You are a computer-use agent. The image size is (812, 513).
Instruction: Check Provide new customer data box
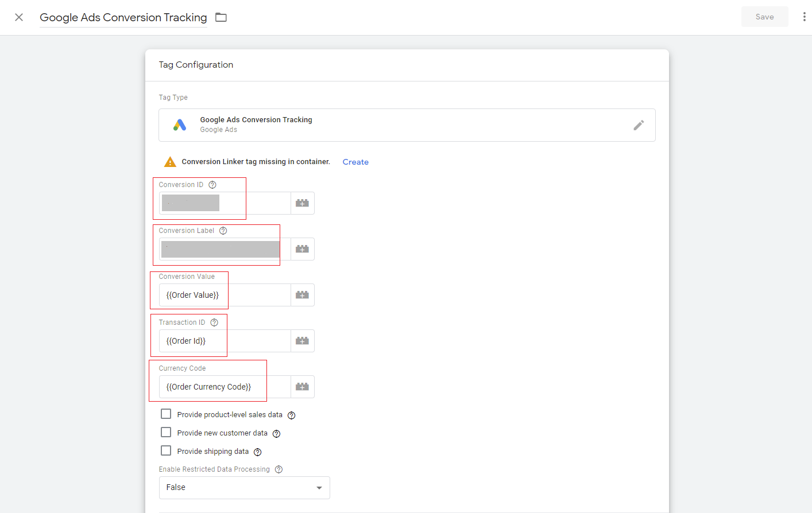point(166,433)
